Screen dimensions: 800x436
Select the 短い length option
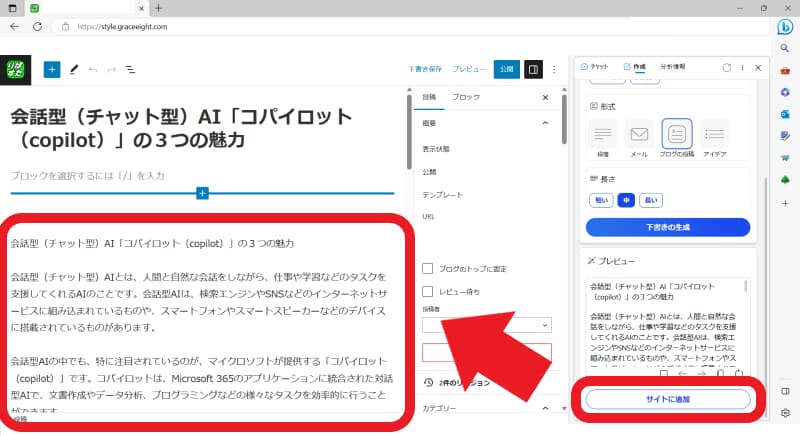[601, 200]
